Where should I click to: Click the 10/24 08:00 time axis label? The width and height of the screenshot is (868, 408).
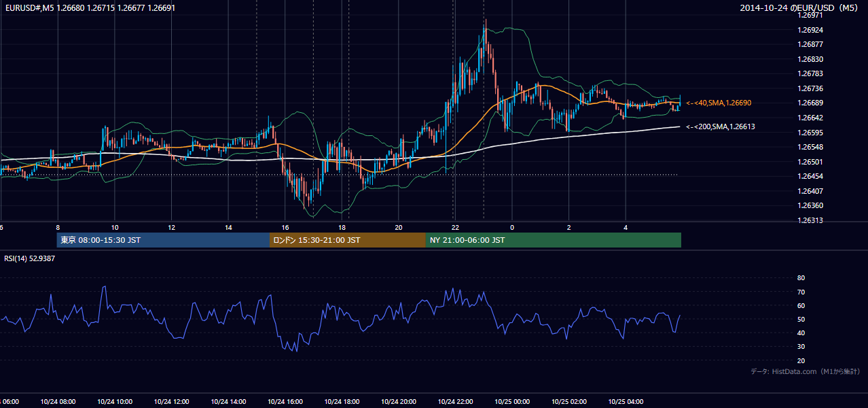click(58, 401)
